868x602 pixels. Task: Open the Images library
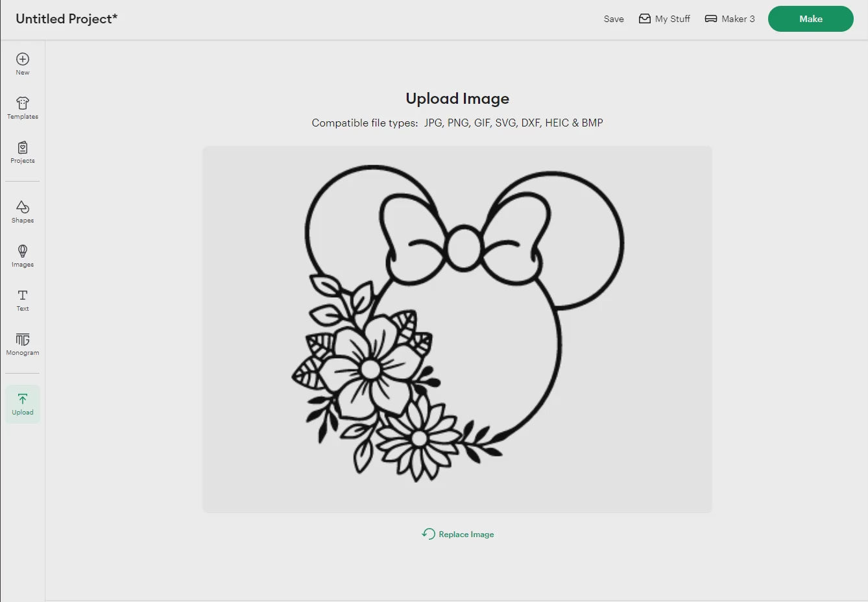click(x=23, y=256)
